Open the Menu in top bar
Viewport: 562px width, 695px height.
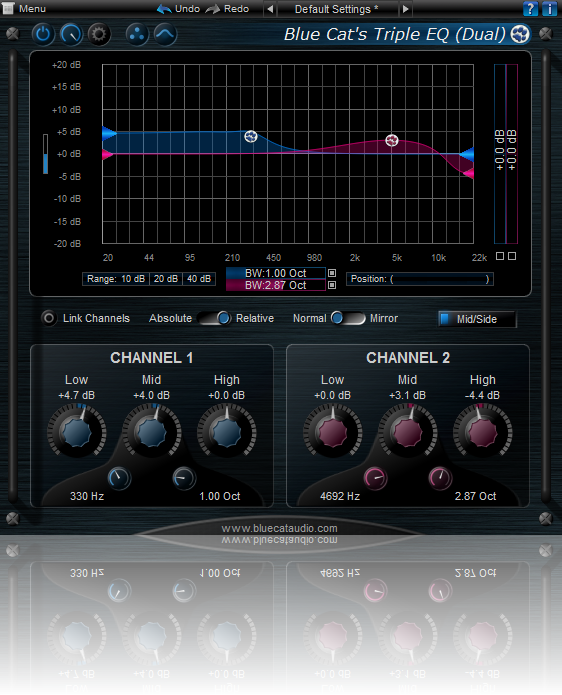point(25,8)
